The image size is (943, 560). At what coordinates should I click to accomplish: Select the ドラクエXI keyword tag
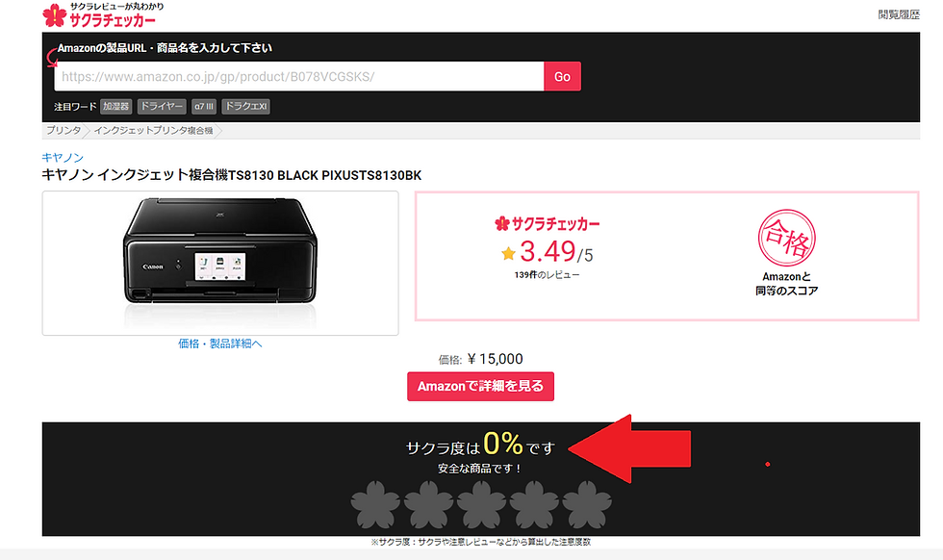coord(246,107)
